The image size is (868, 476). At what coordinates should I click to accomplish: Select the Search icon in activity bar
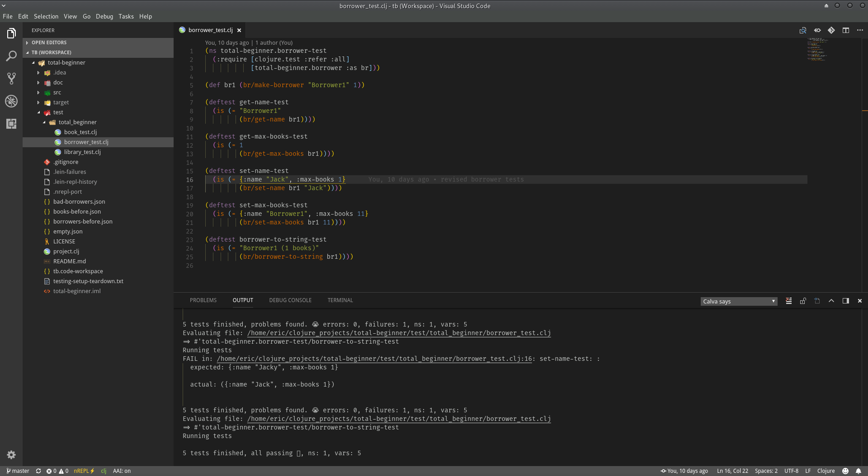11,56
